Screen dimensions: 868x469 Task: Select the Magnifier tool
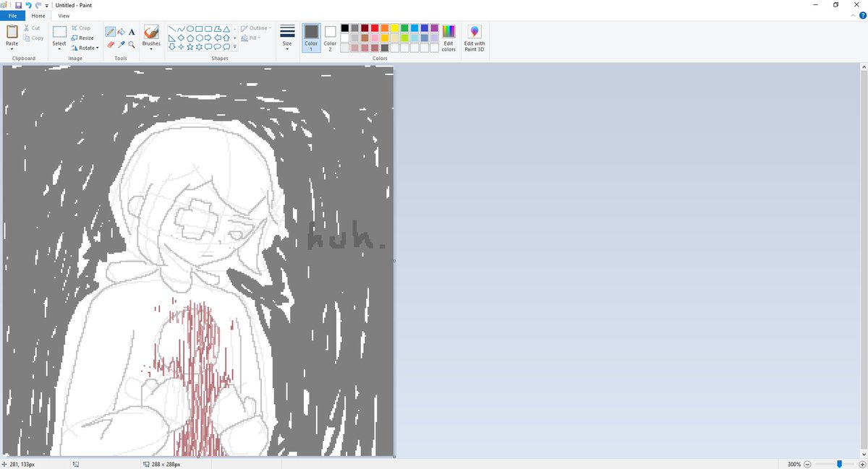click(x=132, y=44)
